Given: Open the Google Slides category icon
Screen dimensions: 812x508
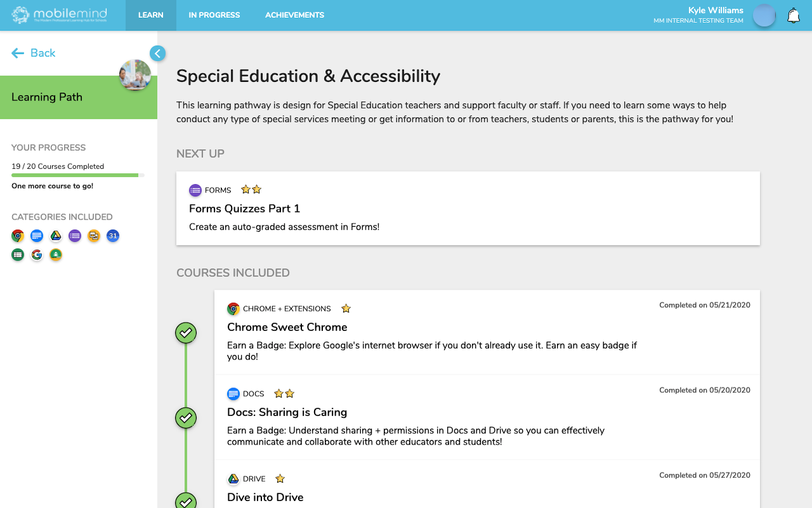Looking at the screenshot, I should coord(94,236).
